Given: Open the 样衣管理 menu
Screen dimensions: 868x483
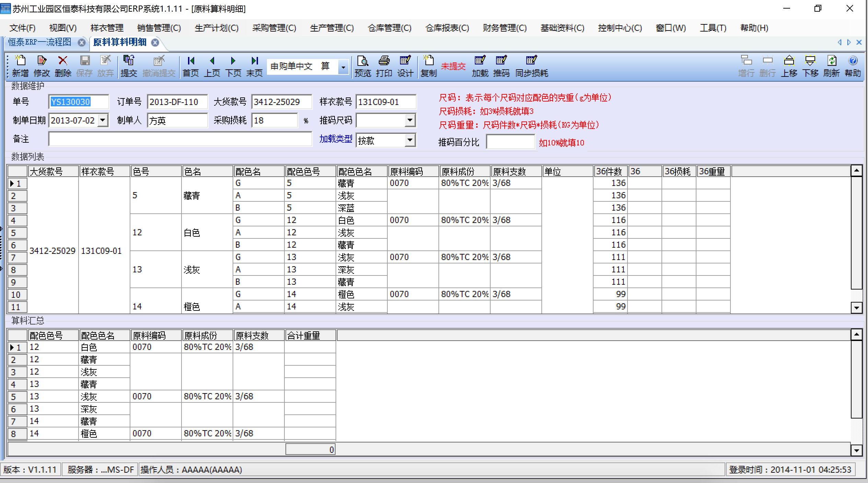Looking at the screenshot, I should [x=107, y=28].
